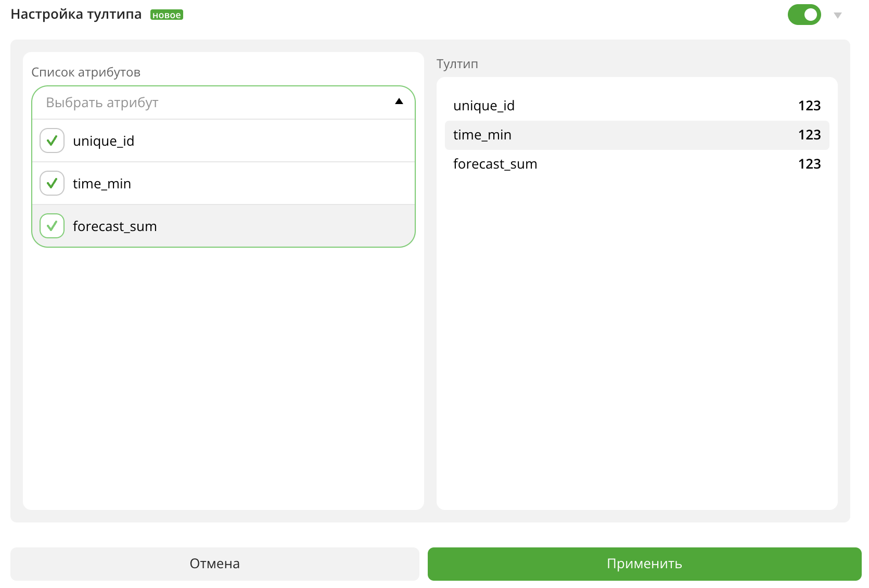Click the 'Отмена' cancel button
Screen dimensions: 869x588
(215, 564)
